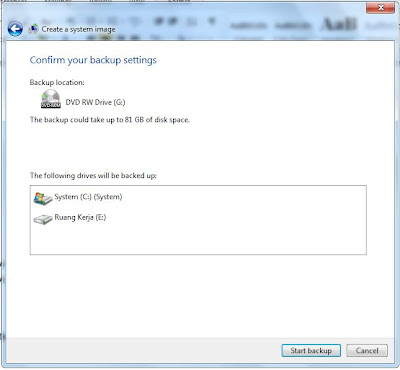Image resolution: width=400 pixels, height=370 pixels.
Task: Click the Ruang Kerja (E:) drive icon
Action: pos(43,219)
